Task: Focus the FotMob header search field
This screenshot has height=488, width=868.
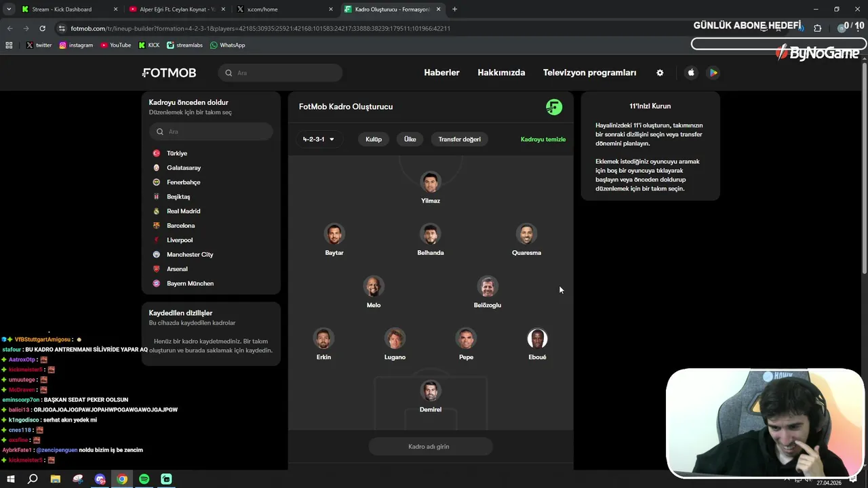Action: point(280,73)
